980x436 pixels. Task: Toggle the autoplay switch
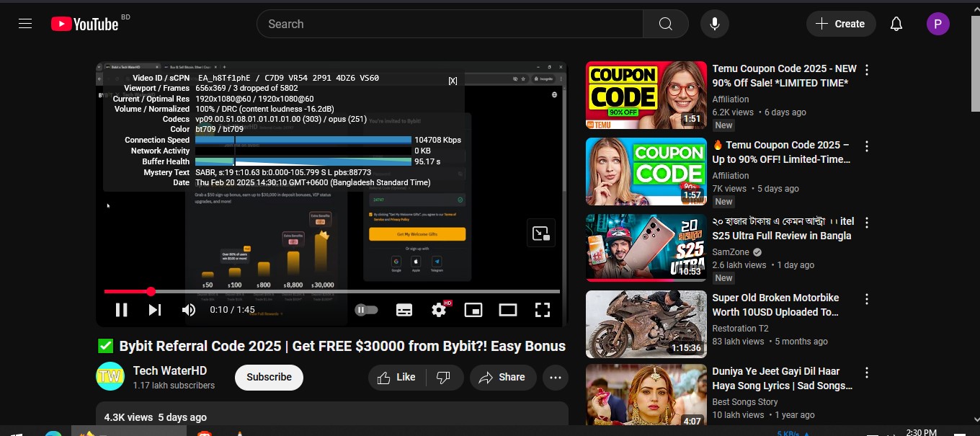point(366,310)
